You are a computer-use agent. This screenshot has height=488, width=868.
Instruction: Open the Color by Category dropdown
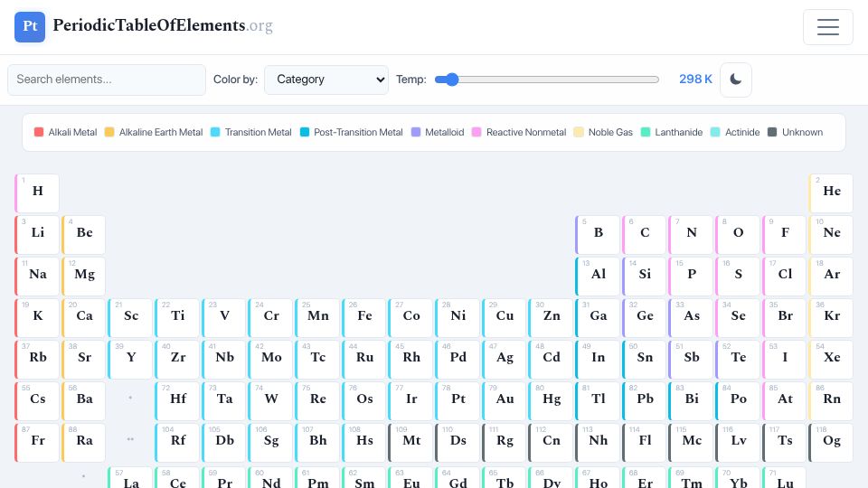point(326,80)
